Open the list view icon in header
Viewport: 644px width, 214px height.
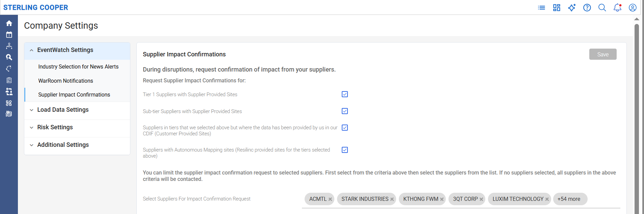coord(541,7)
